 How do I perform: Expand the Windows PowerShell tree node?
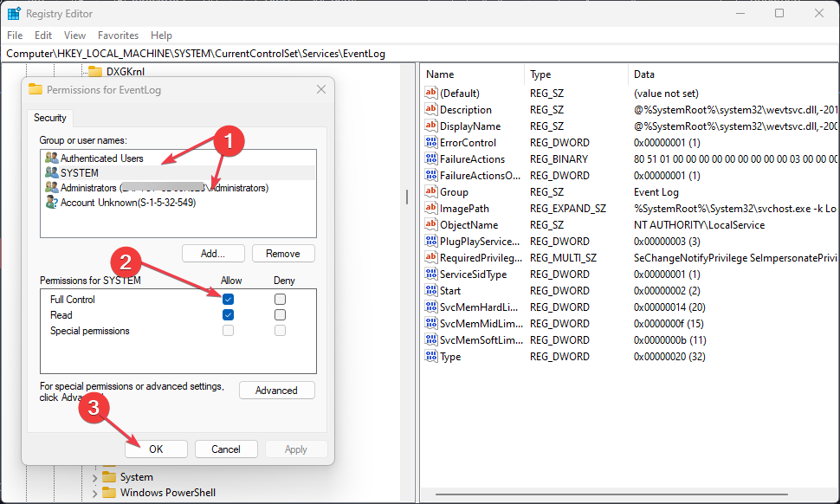coord(94,493)
